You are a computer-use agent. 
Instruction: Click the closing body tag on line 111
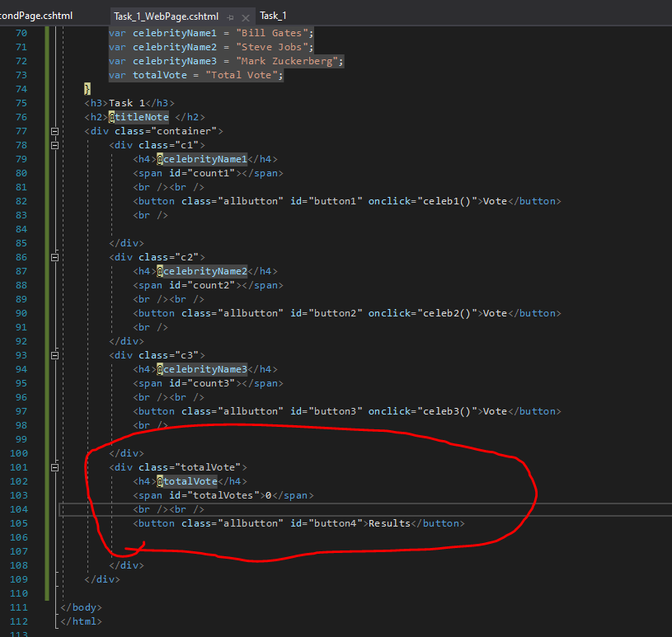pyautogui.click(x=81, y=607)
